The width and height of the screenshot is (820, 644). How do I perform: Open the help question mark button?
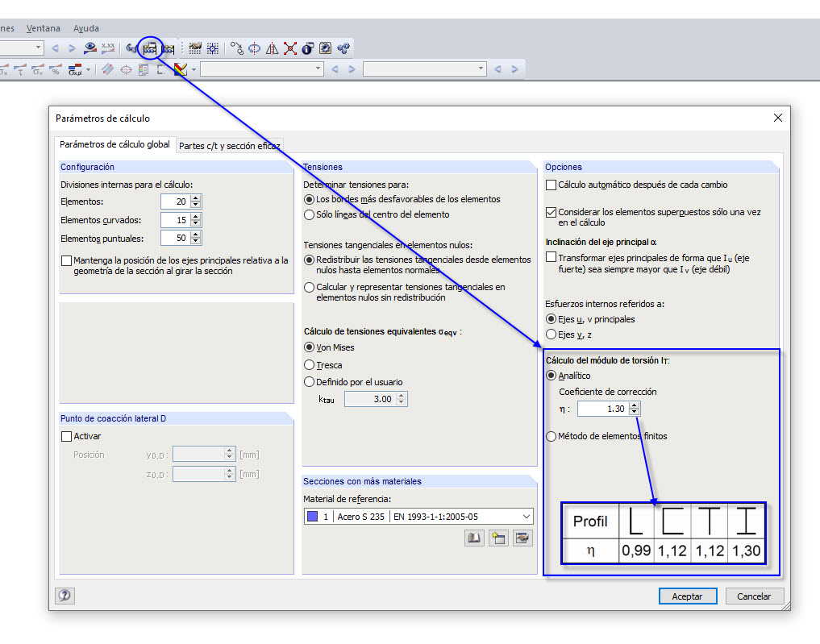click(x=65, y=596)
